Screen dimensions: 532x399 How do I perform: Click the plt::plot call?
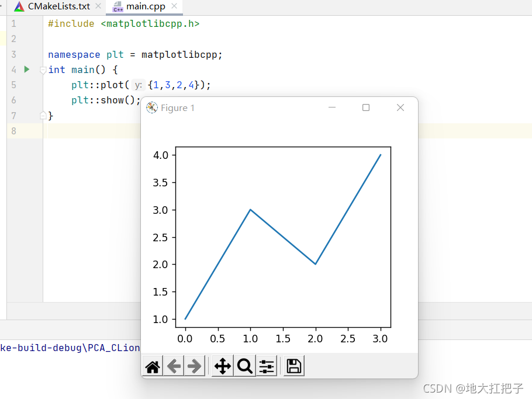click(141, 85)
